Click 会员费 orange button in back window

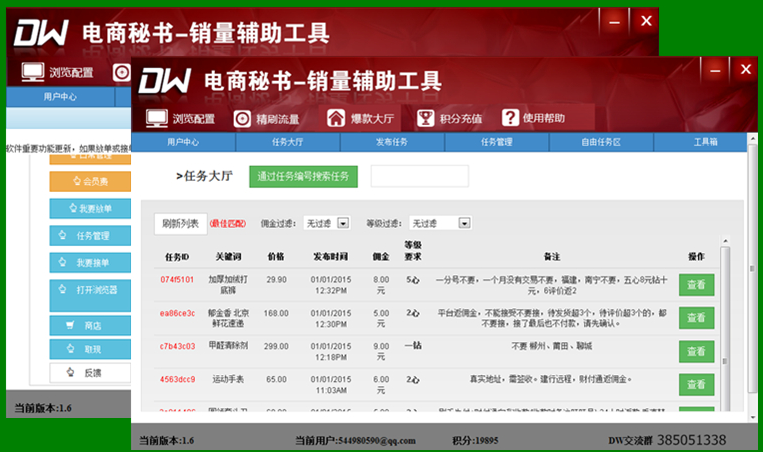[x=90, y=181]
